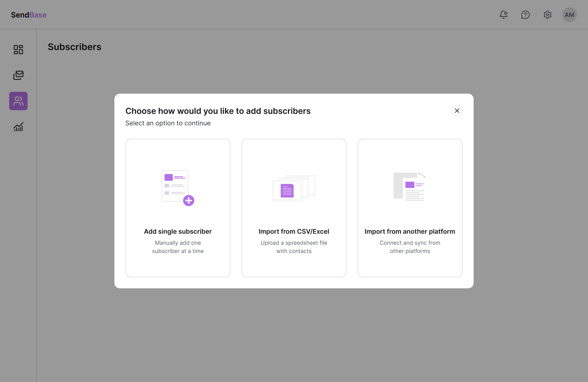Dismiss the add subscribers dialog
This screenshot has width=588, height=382.
[457, 111]
